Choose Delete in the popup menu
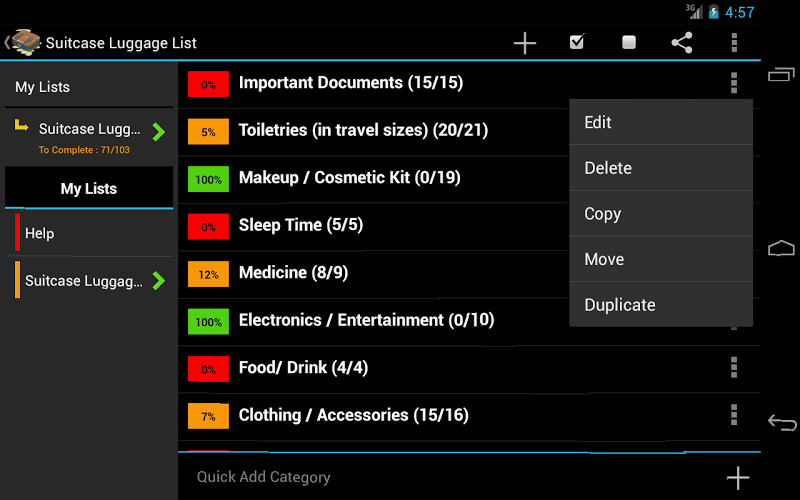Viewport: 800px width, 500px height. pyautogui.click(x=660, y=168)
